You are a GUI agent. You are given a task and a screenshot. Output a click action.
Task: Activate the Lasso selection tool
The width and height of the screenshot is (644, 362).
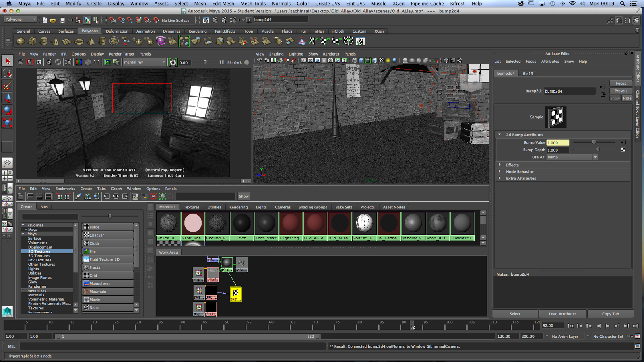click(7, 74)
